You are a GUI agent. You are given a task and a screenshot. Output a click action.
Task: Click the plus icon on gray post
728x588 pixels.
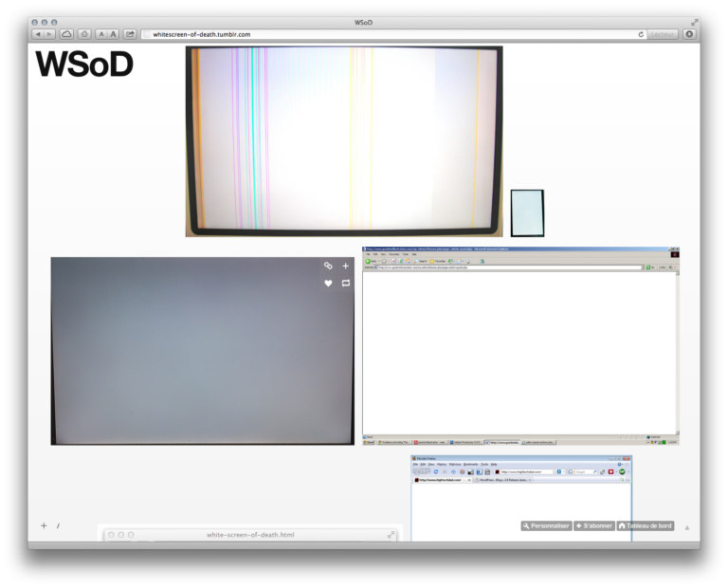pyautogui.click(x=345, y=266)
